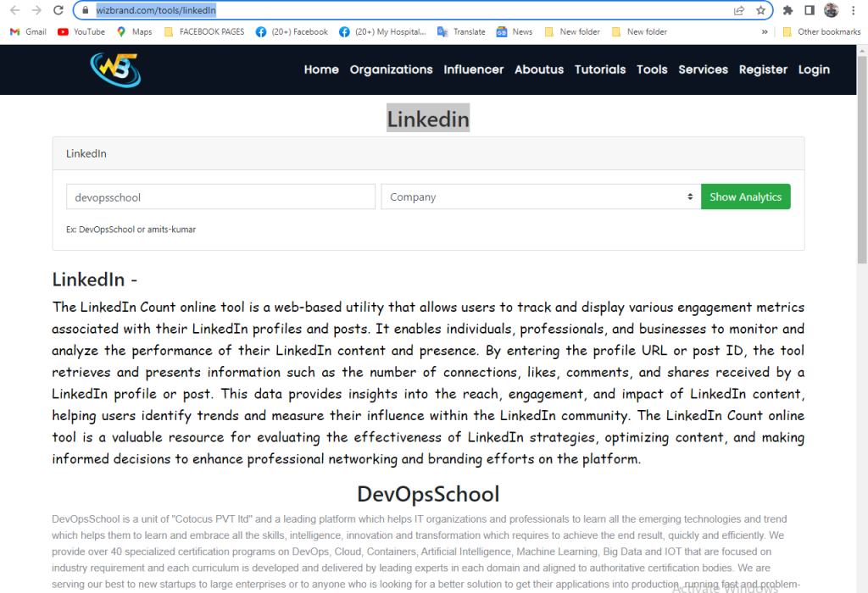
Task: Focus the devopsschool username input field
Action: pyautogui.click(x=220, y=197)
